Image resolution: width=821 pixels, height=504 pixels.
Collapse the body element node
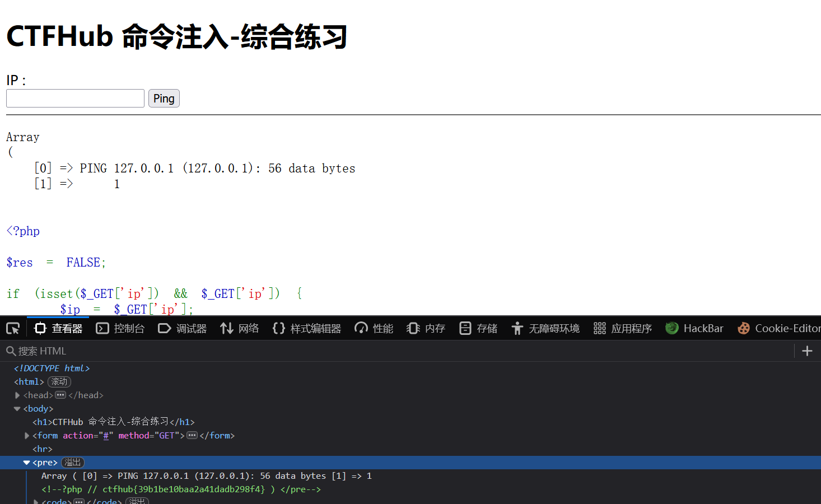(17, 409)
